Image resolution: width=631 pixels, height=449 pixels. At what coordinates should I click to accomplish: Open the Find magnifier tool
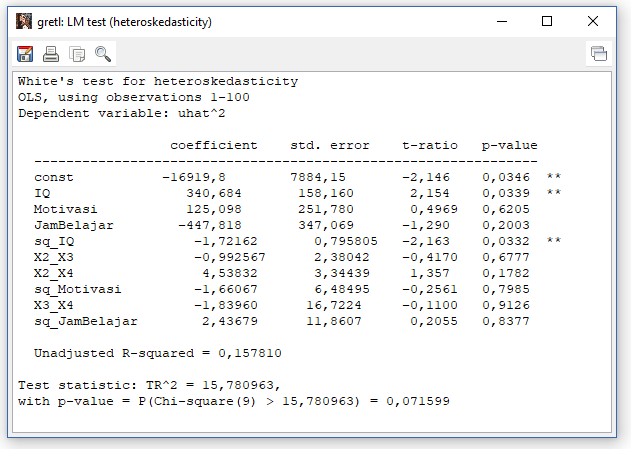point(103,54)
